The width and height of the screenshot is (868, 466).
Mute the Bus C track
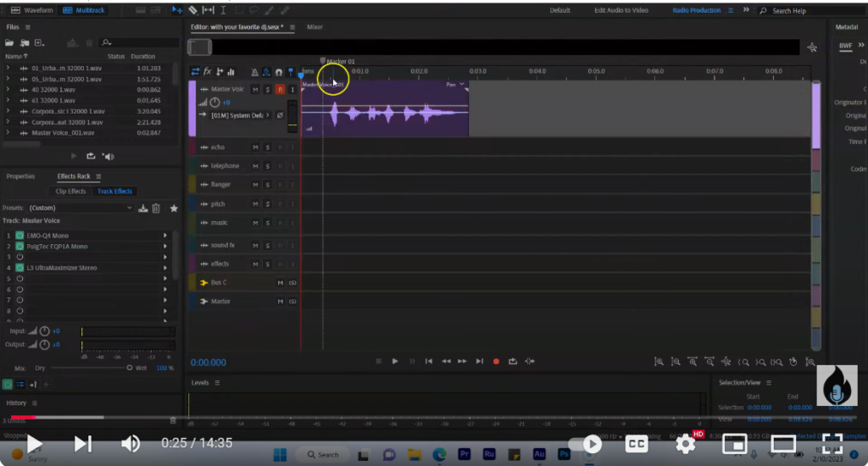tap(280, 283)
